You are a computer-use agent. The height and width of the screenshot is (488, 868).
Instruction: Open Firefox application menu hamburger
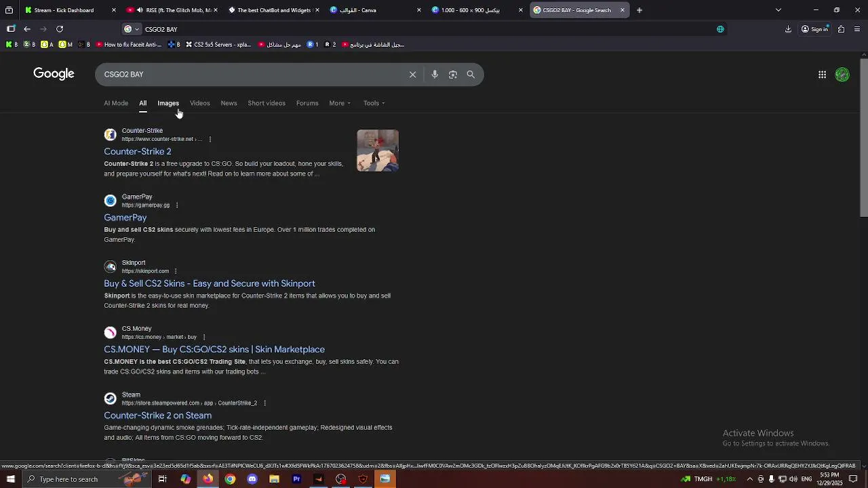pyautogui.click(x=857, y=29)
